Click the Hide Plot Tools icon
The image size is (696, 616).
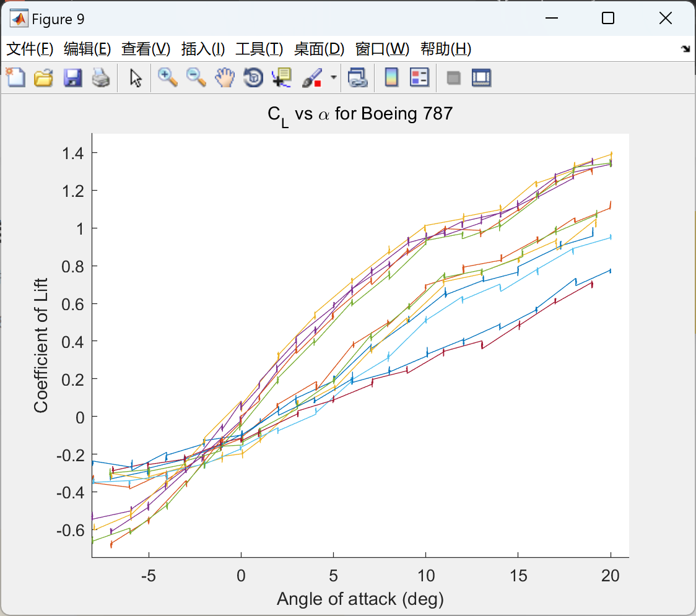(x=453, y=78)
